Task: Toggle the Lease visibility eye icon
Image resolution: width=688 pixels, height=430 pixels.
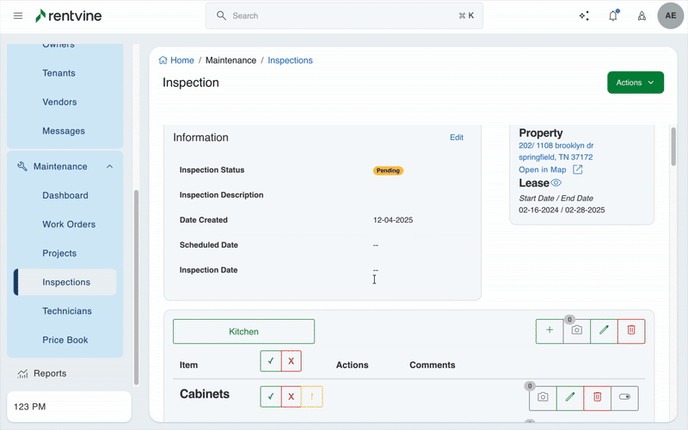Action: (556, 183)
